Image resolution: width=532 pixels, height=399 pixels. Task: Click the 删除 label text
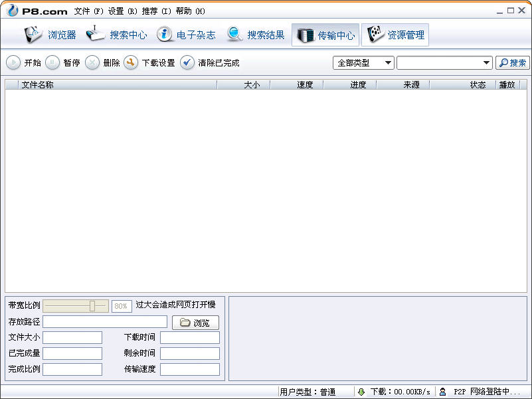(112, 63)
